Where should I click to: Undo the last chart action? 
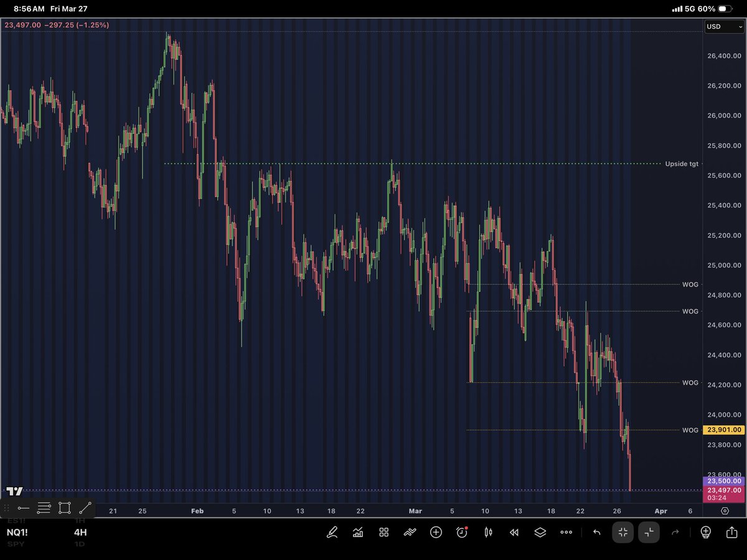(x=595, y=533)
